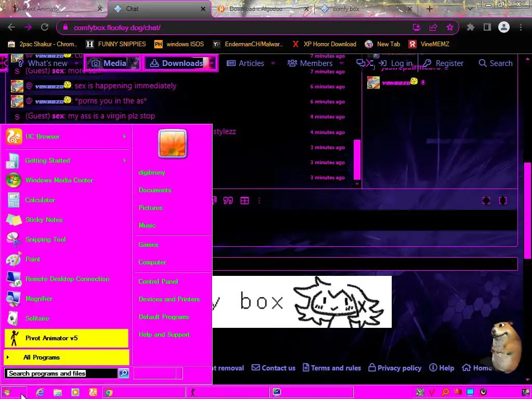
Task: Open Chrome three-dot menu
Action: 521,28
